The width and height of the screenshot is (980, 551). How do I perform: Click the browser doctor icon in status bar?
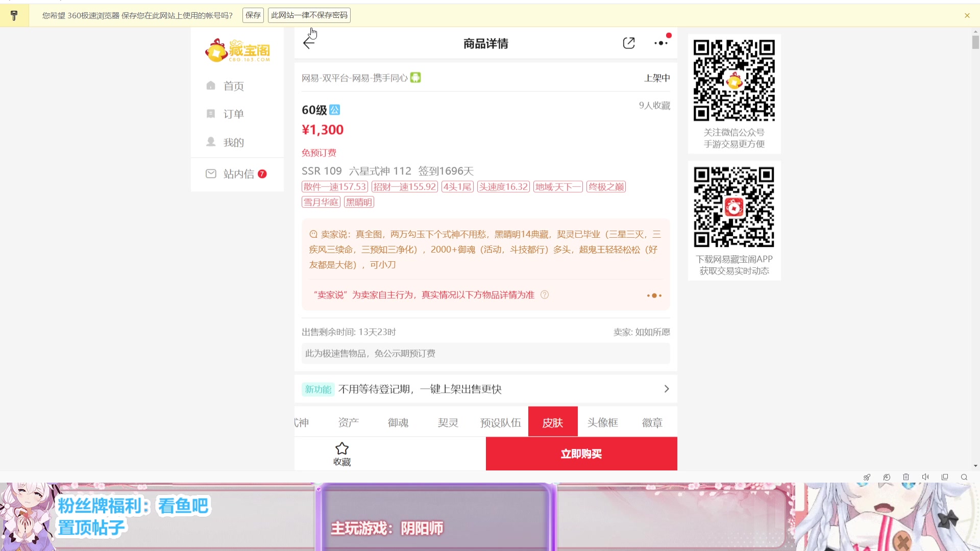coord(887,477)
